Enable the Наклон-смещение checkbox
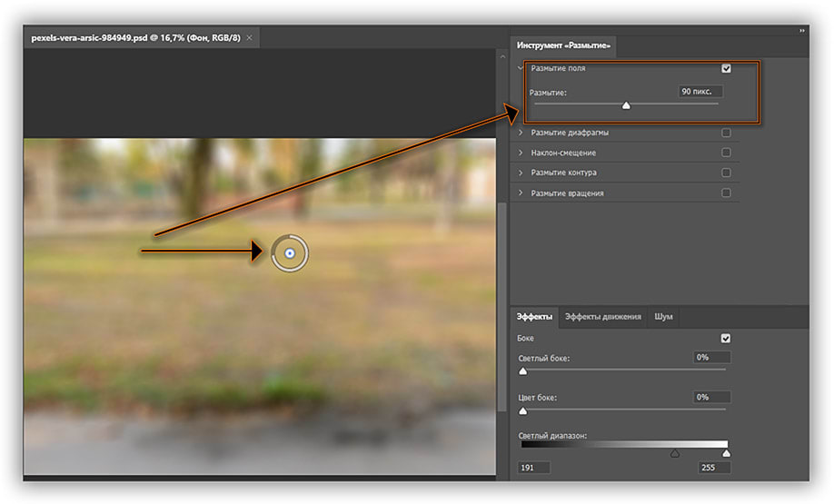The height and width of the screenshot is (504, 834). point(726,153)
